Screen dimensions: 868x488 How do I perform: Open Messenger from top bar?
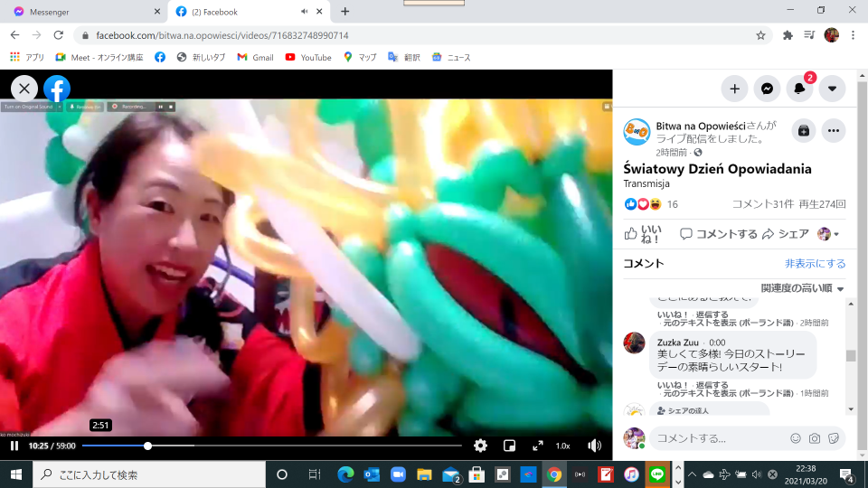tap(767, 89)
